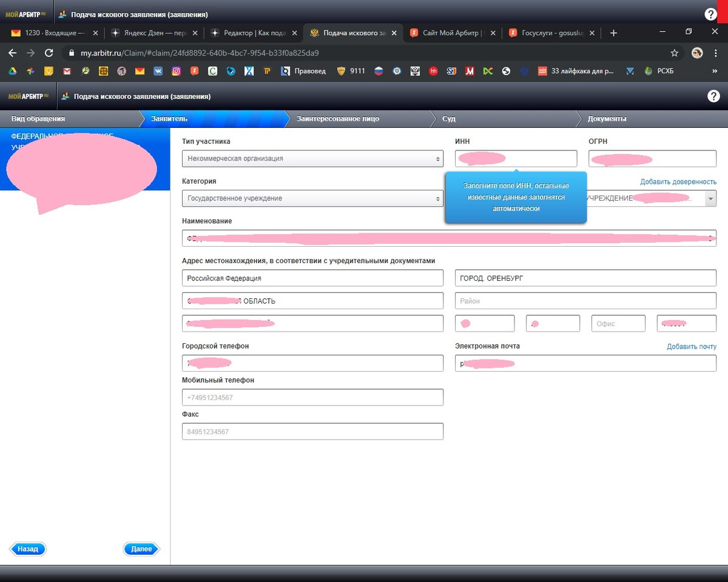Viewport: 728px width, 582px height.
Task: Open the Gmail bookmark icon
Action: click(67, 71)
